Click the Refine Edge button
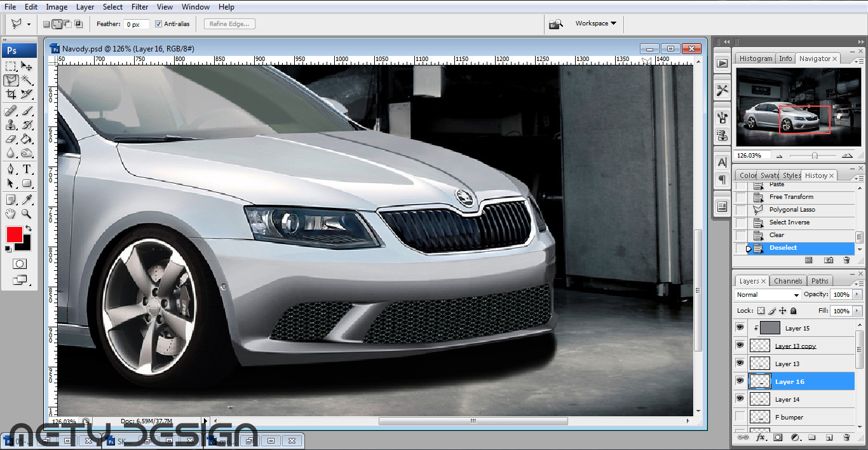 pos(229,24)
